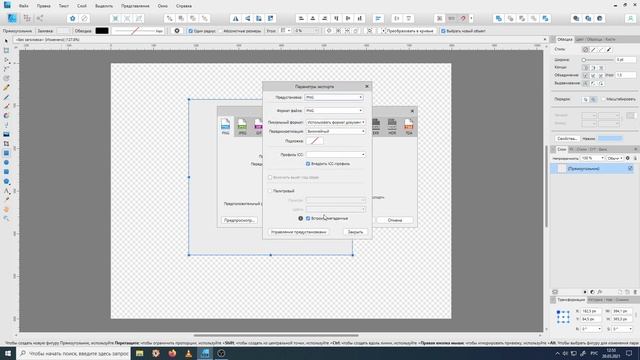Open the layer blend mode dropdown
The height and width of the screenshot is (360, 640).
coord(615,158)
